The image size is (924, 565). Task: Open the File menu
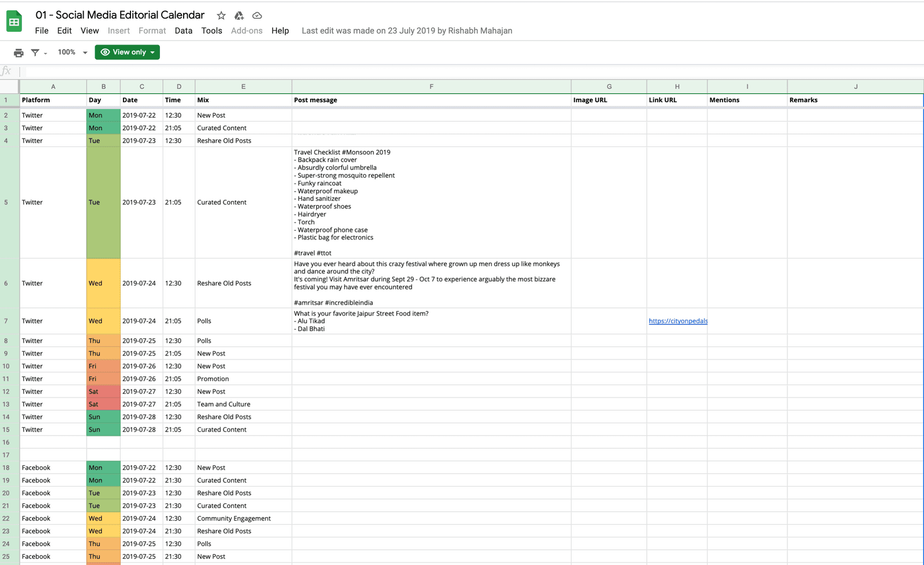42,31
